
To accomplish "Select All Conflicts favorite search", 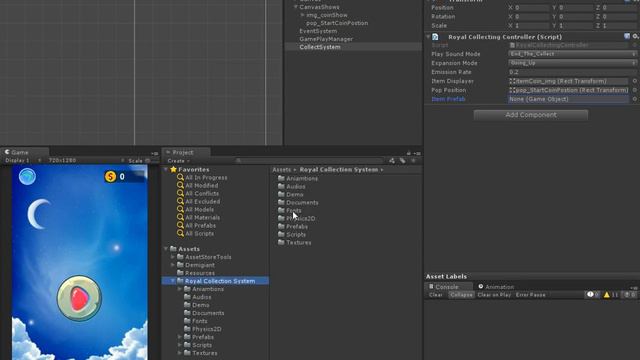I will pos(198,193).
